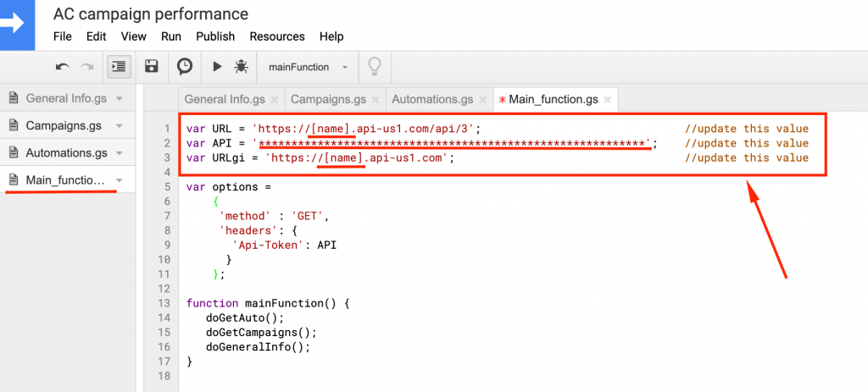Screen dimensions: 868x392
Task: Expand the Campaigns.gs file options arrow
Action: click(x=120, y=125)
